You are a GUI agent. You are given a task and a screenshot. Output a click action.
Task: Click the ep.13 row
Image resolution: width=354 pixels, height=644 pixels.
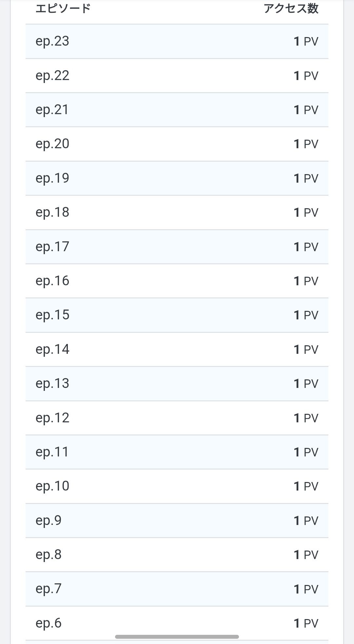pyautogui.click(x=177, y=384)
